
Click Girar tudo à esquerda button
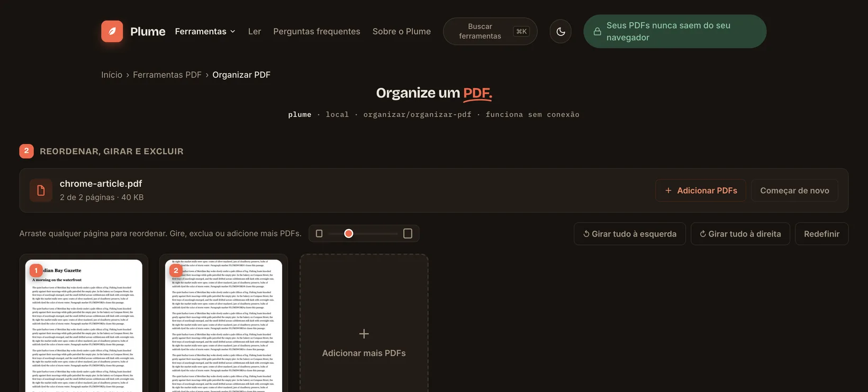tap(630, 234)
